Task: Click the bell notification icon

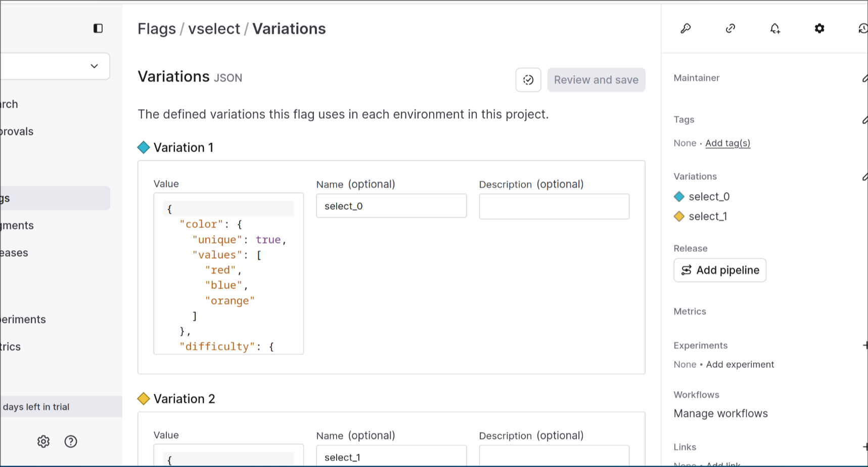Action: (x=775, y=28)
